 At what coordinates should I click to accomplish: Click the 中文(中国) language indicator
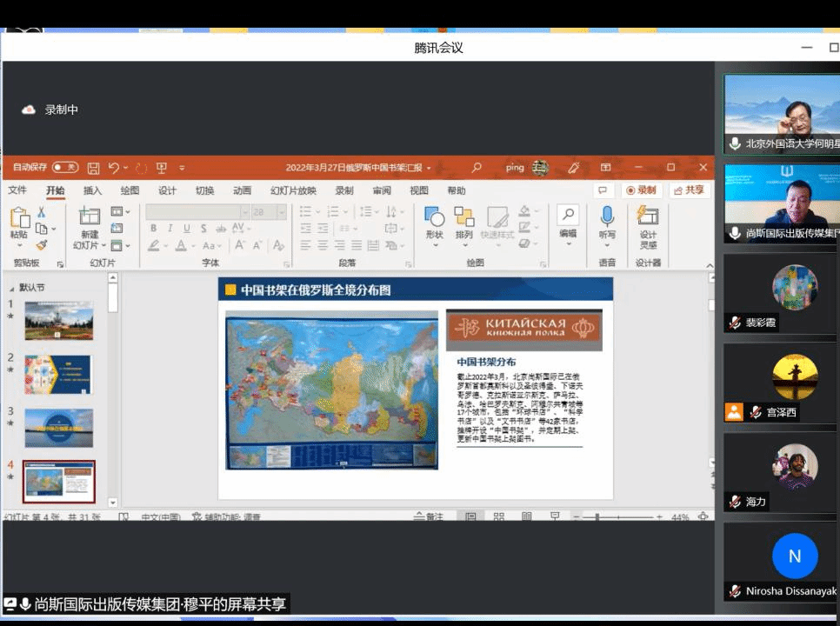[x=160, y=516]
